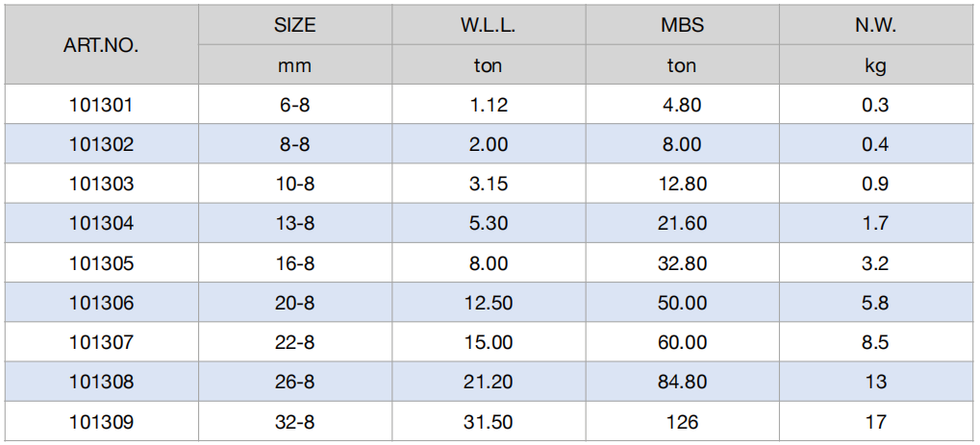Screen dimensions: 980x445
Task: Select article number 101301 cell
Action: [x=101, y=105]
